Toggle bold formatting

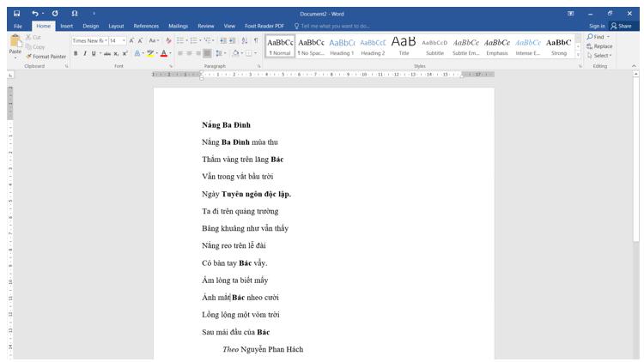[x=76, y=53]
